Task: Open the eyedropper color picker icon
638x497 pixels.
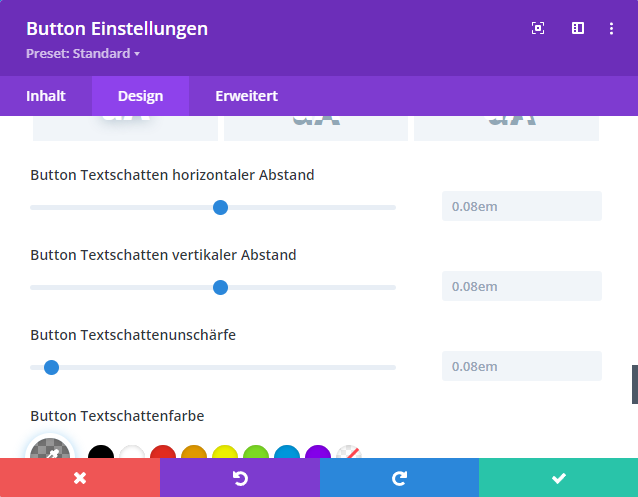Action: click(x=50, y=454)
